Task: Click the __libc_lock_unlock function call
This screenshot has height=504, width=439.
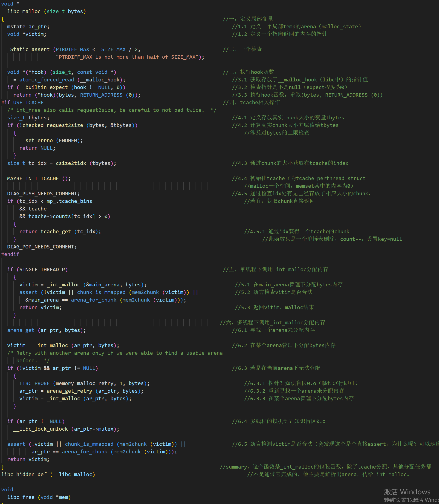Action: 40,429
